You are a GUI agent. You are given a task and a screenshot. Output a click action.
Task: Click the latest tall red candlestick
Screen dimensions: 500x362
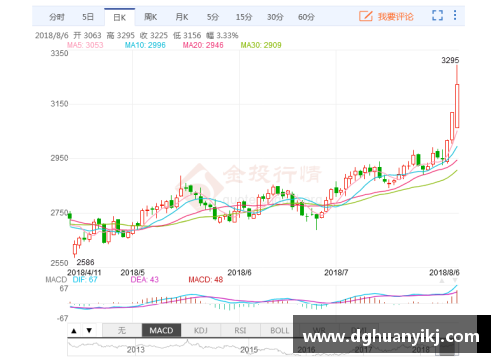[457, 106]
